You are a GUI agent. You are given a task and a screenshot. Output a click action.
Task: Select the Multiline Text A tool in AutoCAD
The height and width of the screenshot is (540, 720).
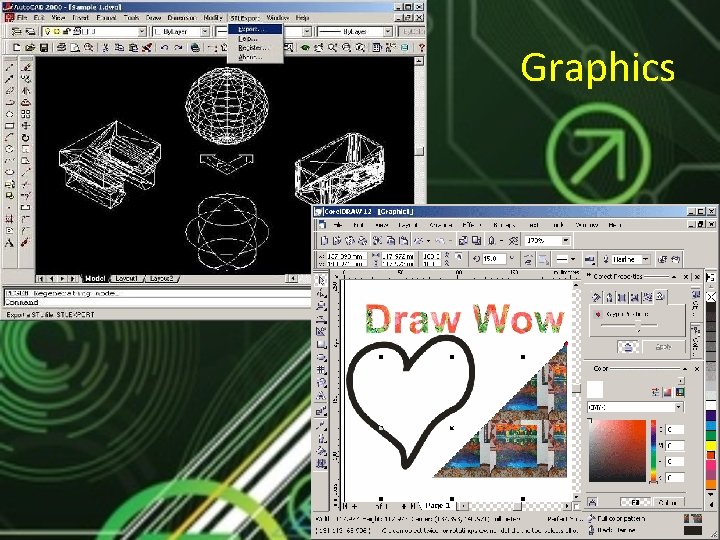point(9,243)
